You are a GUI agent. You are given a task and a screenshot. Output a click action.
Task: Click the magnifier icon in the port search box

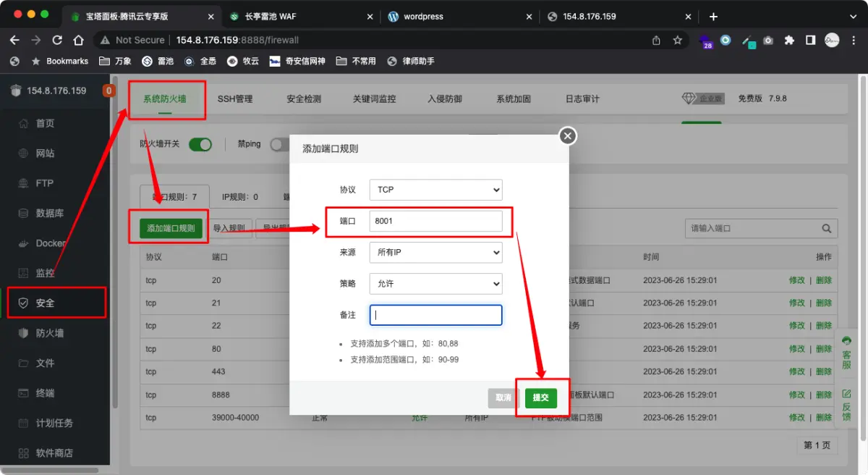click(x=826, y=228)
